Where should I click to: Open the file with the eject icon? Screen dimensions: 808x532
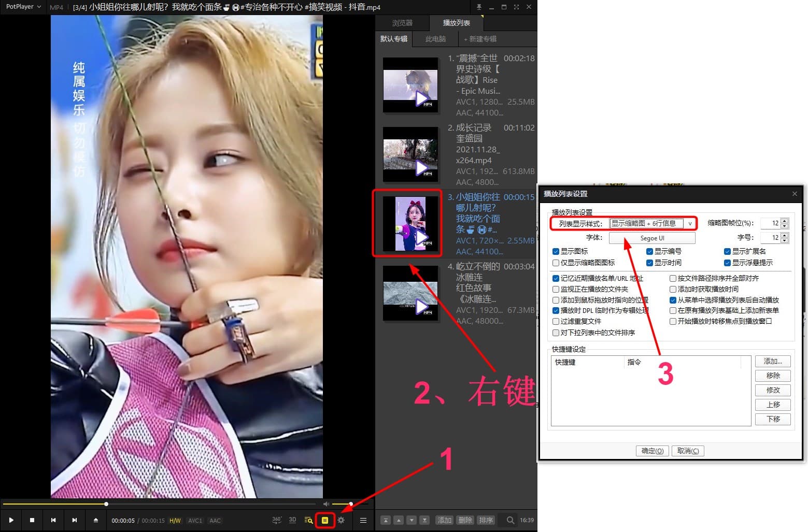click(x=95, y=520)
